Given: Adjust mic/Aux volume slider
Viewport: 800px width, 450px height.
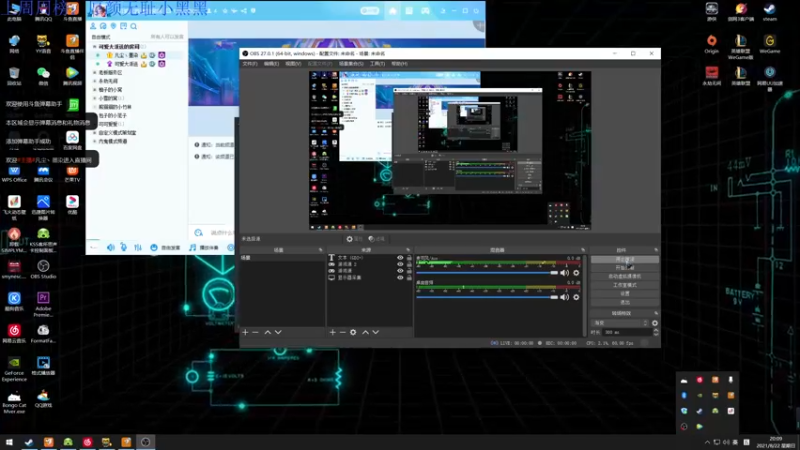Looking at the screenshot, I should click(x=487, y=273).
